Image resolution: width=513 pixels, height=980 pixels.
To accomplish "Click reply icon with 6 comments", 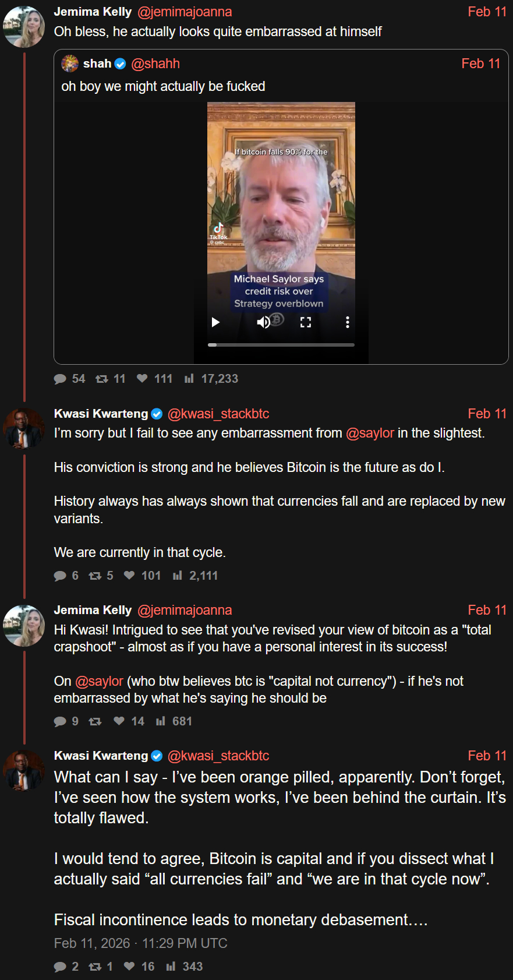I will tap(60, 576).
